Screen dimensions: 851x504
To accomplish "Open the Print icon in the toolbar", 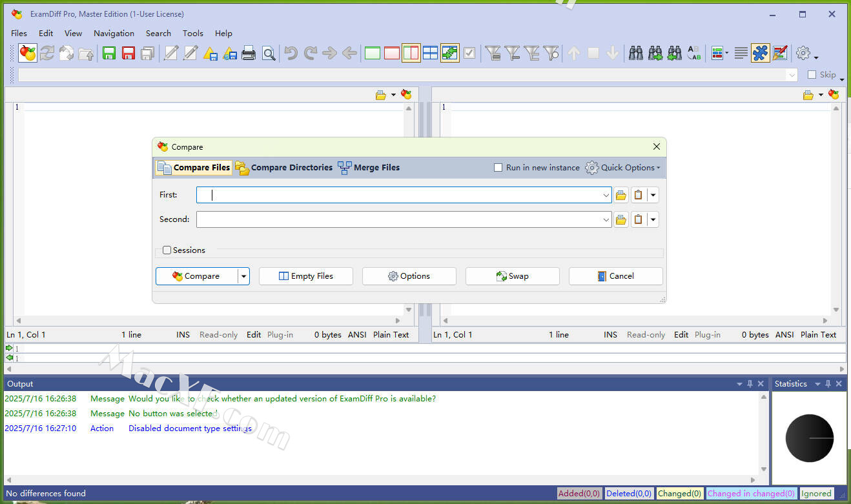I will (x=249, y=54).
